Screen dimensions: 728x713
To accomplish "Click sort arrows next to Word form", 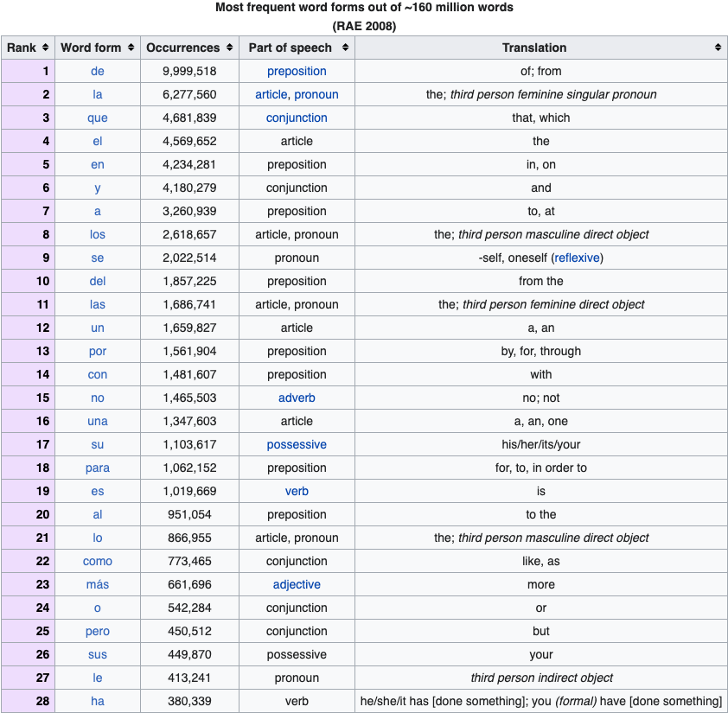I will click(x=131, y=48).
